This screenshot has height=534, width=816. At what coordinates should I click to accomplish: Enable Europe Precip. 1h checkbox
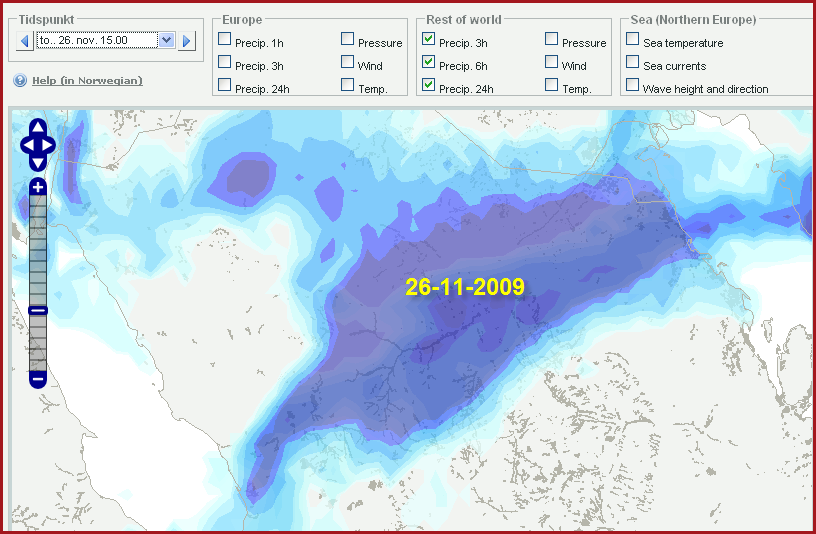coord(224,39)
